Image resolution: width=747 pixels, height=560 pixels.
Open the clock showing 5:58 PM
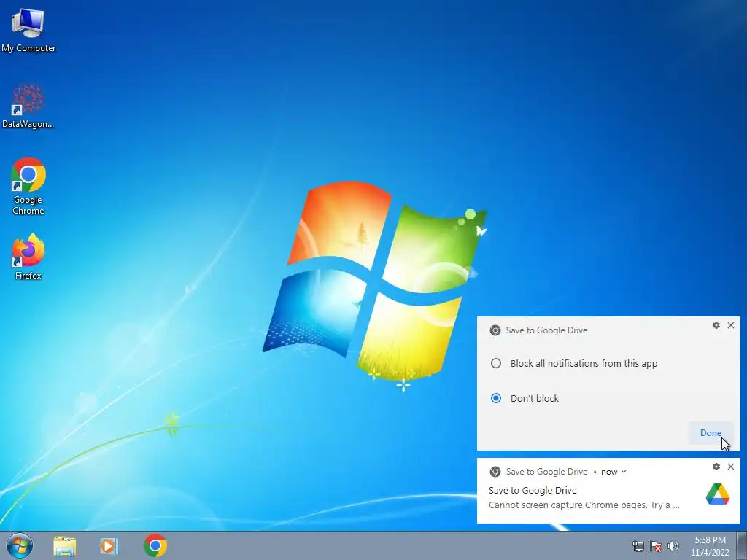[x=710, y=546]
